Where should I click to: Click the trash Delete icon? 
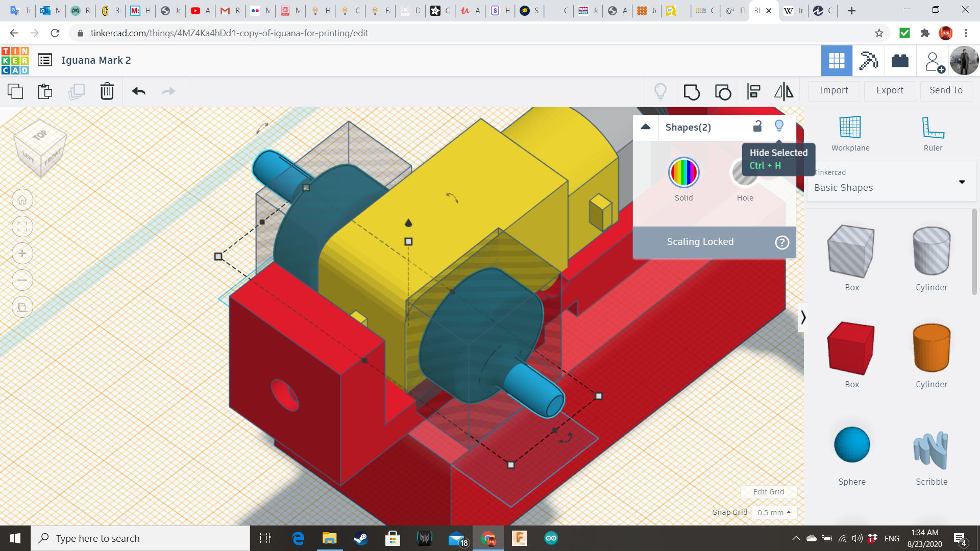point(107,91)
